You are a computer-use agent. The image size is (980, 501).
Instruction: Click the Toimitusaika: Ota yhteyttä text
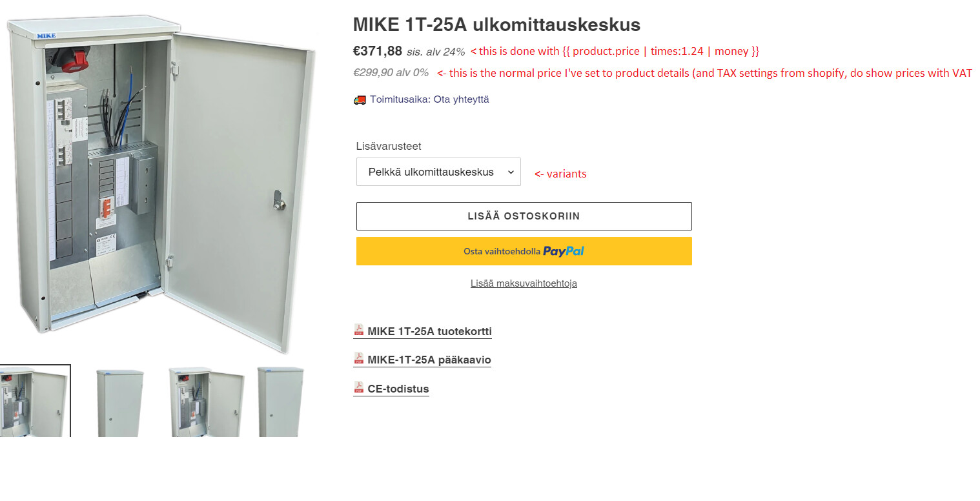(429, 99)
